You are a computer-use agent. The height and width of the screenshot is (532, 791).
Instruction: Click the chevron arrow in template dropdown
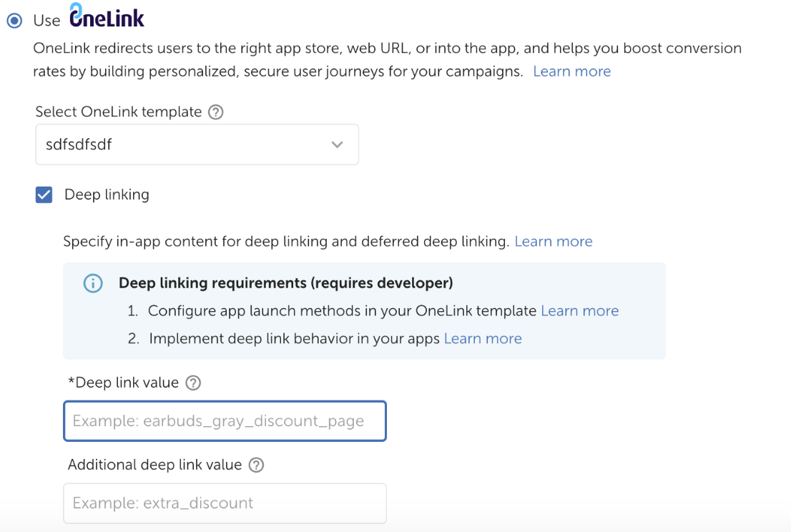[x=337, y=144]
